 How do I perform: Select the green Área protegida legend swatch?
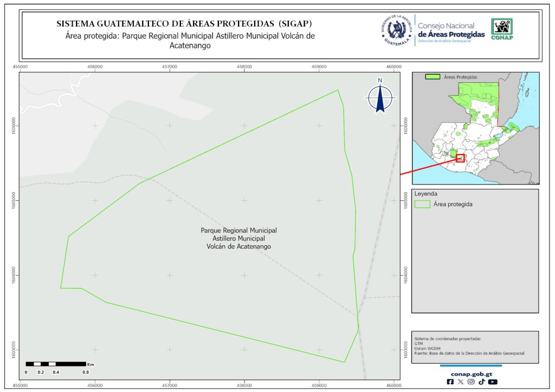(422, 204)
